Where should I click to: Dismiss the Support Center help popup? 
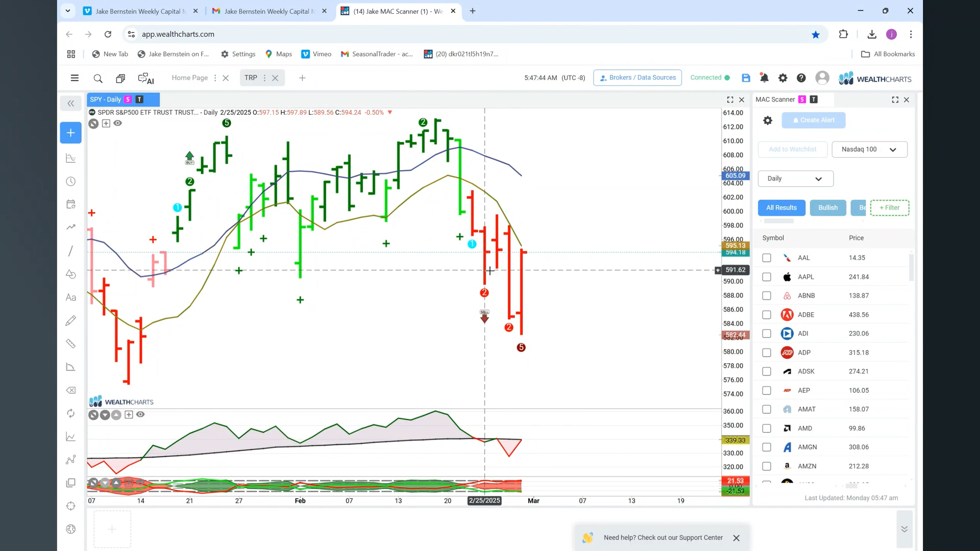[x=736, y=538]
